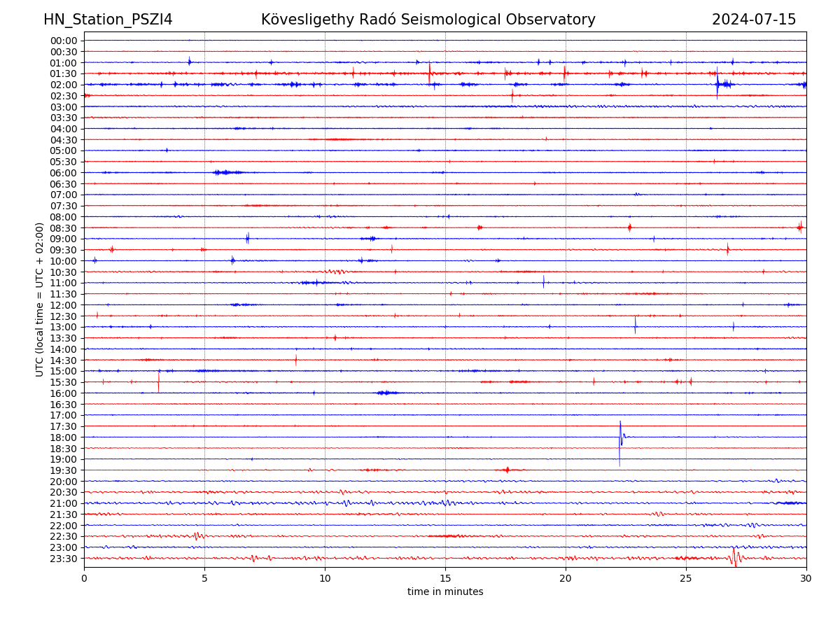Click the x-axis tick label 30
This screenshot has height=630, width=840.
point(806,578)
